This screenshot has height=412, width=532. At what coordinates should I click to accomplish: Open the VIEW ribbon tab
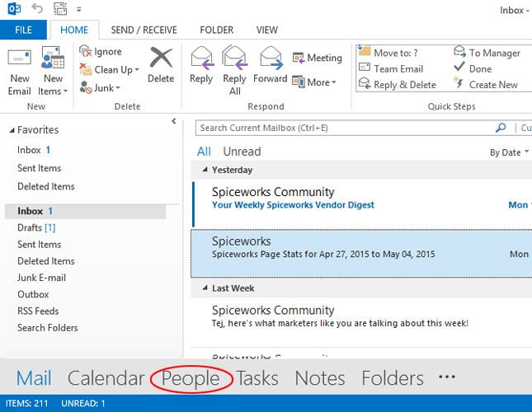[x=266, y=30]
